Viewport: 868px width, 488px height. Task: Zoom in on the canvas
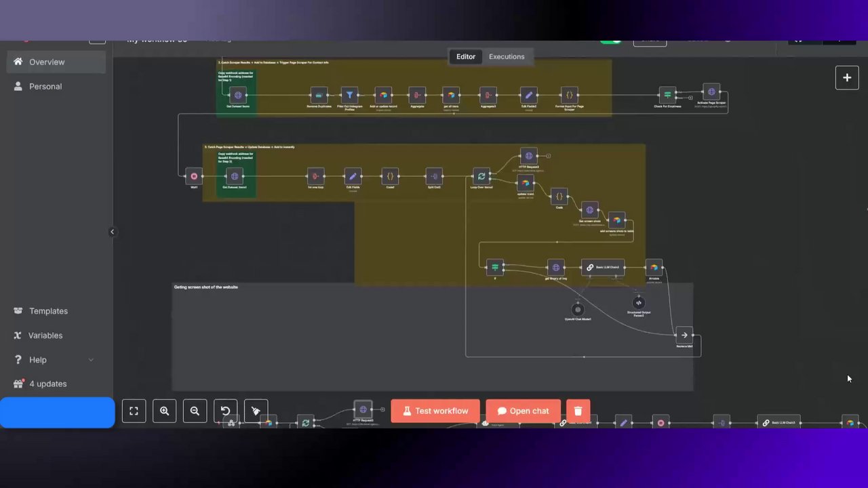tap(164, 411)
